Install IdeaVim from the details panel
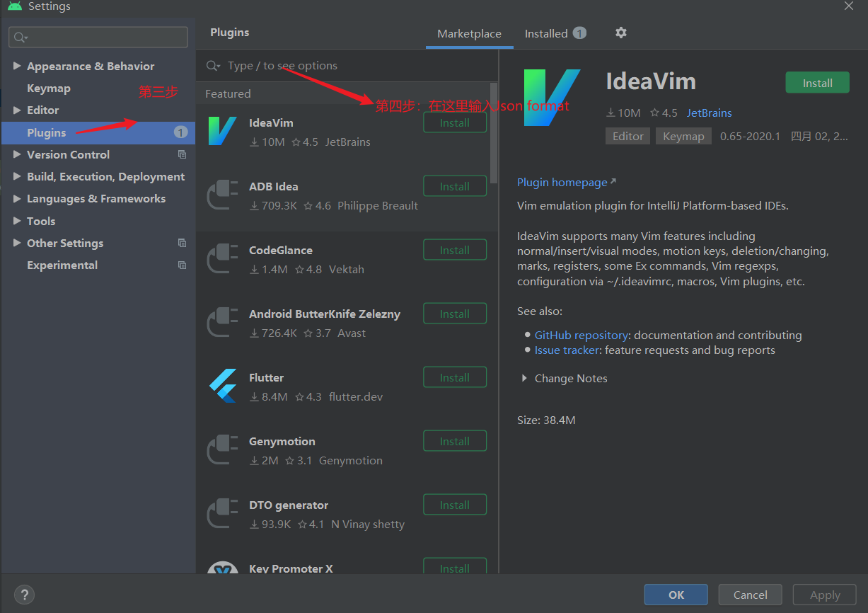The image size is (868, 613). click(817, 83)
